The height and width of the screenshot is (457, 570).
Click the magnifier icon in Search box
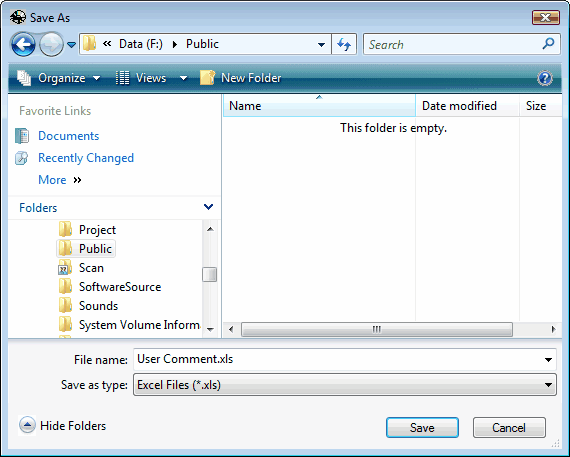pyautogui.click(x=548, y=44)
